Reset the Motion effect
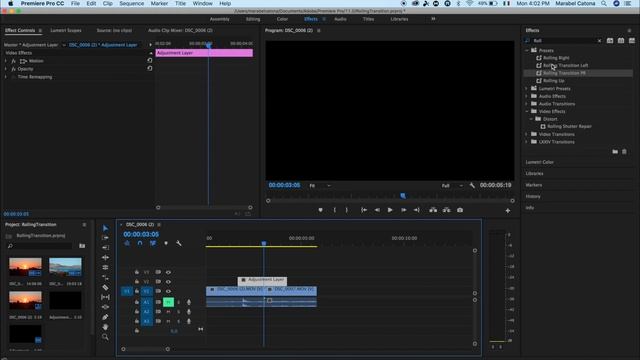Screen dimensions: 640x360 pyautogui.click(x=150, y=60)
